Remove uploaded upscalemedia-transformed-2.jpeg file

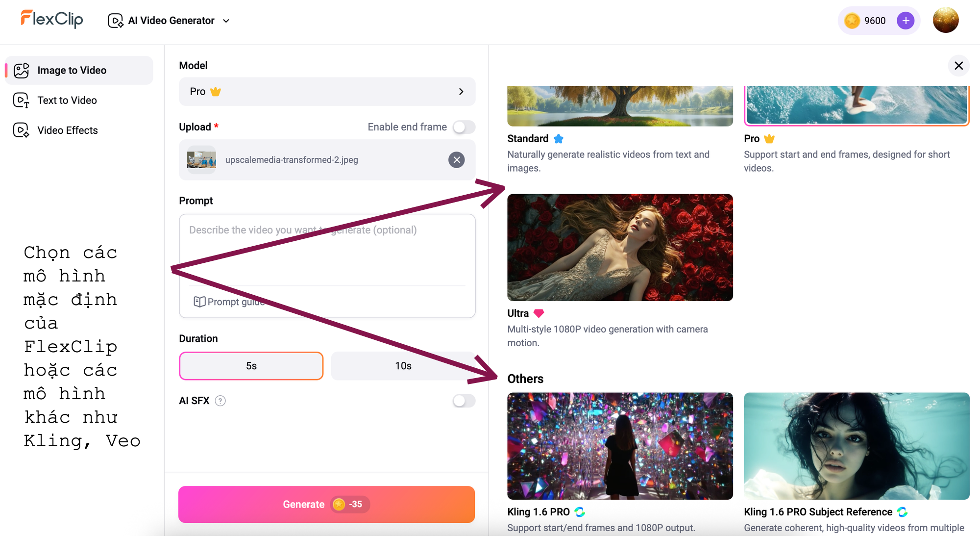[x=456, y=159]
